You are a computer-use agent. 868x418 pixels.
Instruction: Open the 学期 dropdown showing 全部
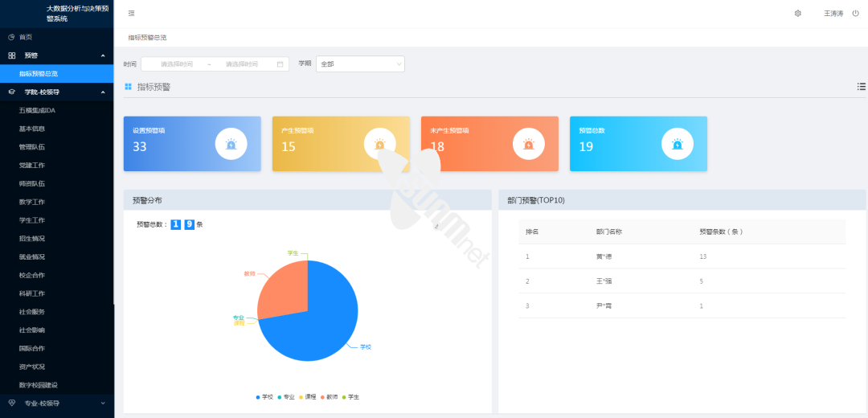coord(360,64)
